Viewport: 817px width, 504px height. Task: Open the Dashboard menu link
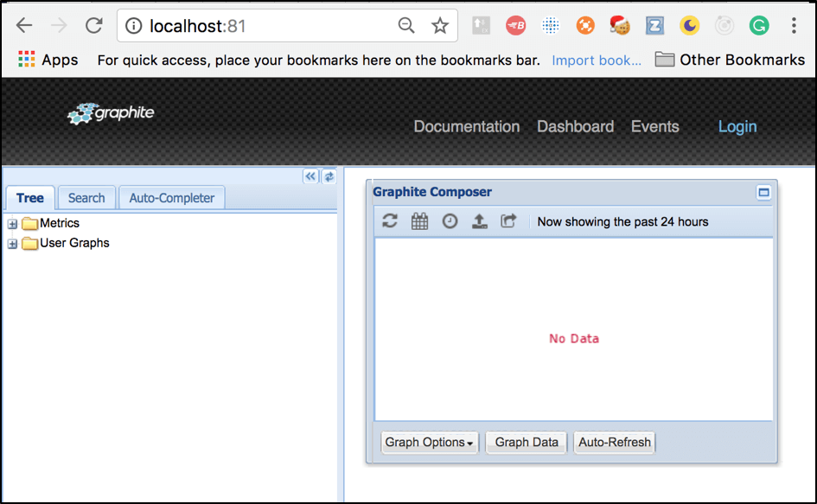click(x=575, y=127)
